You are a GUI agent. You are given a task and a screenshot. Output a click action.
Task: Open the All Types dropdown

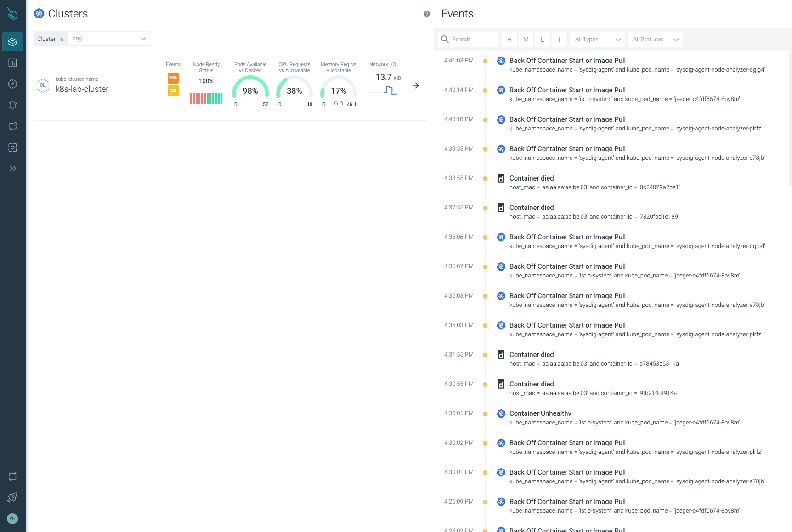(597, 40)
